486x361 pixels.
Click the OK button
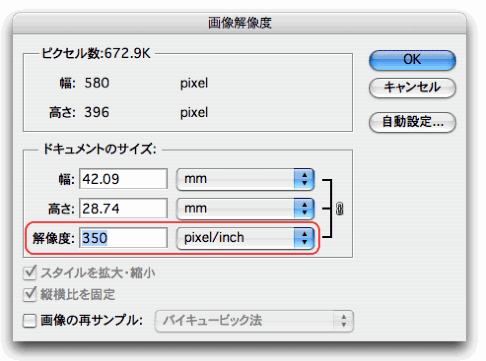click(x=412, y=60)
